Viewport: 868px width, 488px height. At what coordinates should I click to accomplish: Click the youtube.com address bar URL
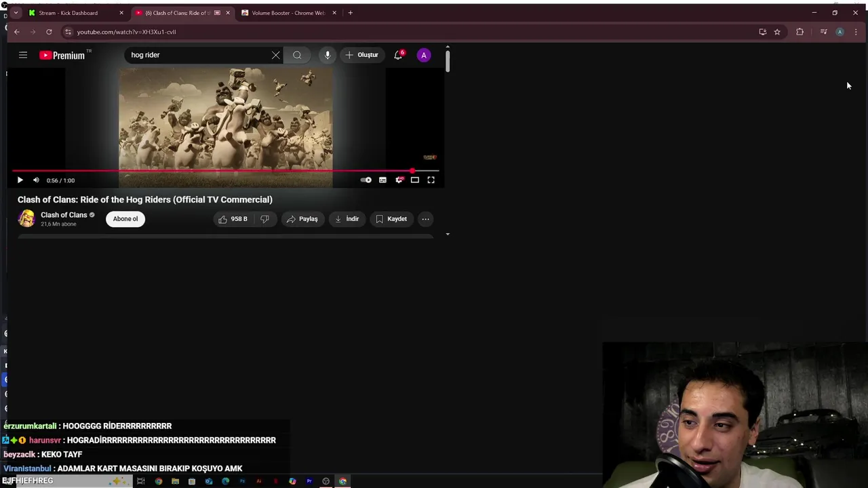[126, 32]
